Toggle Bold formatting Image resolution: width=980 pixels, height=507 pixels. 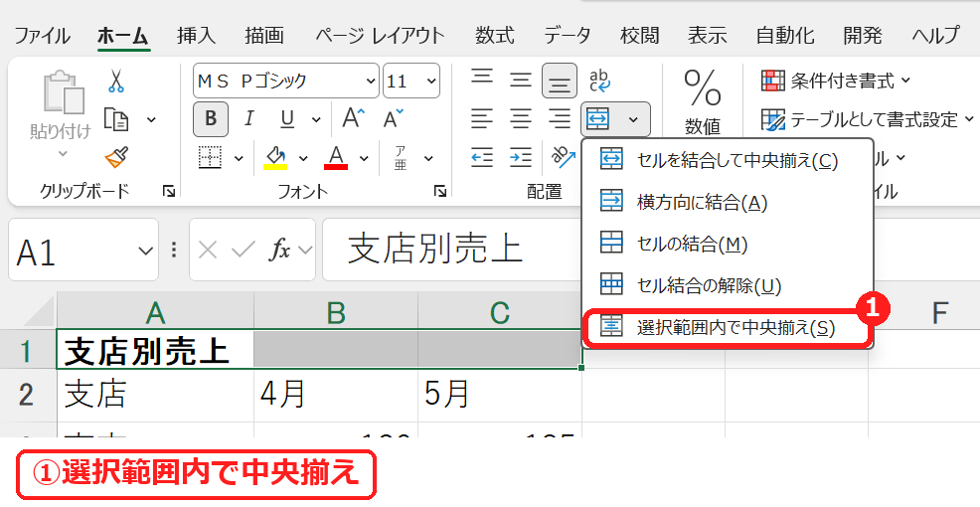211,118
